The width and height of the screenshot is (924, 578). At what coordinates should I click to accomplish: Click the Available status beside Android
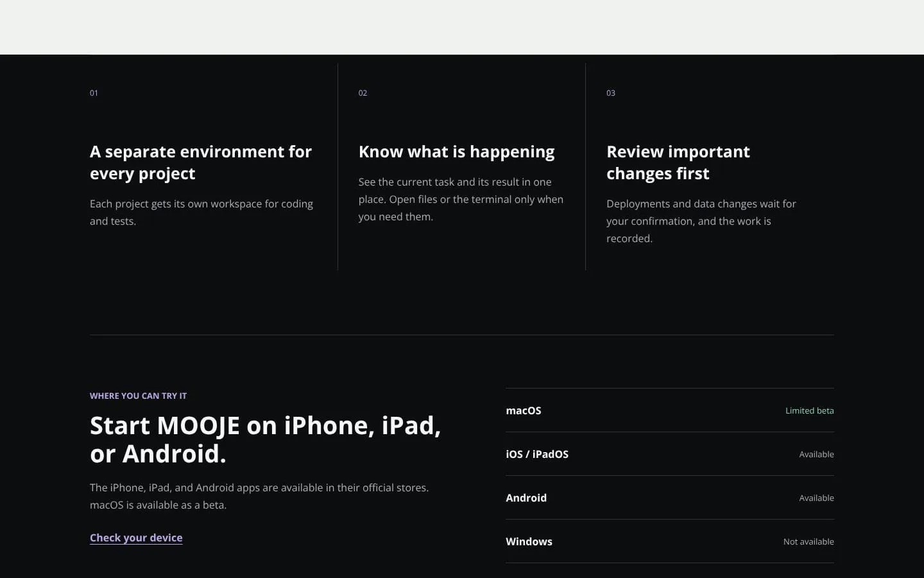(816, 498)
